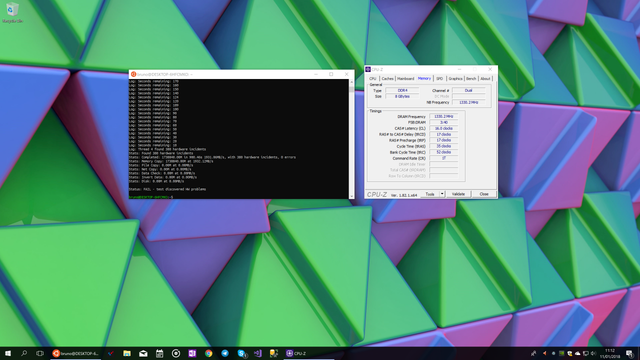
Task: Open the Recycle Bin desktop icon
Action: pyautogui.click(x=12, y=13)
